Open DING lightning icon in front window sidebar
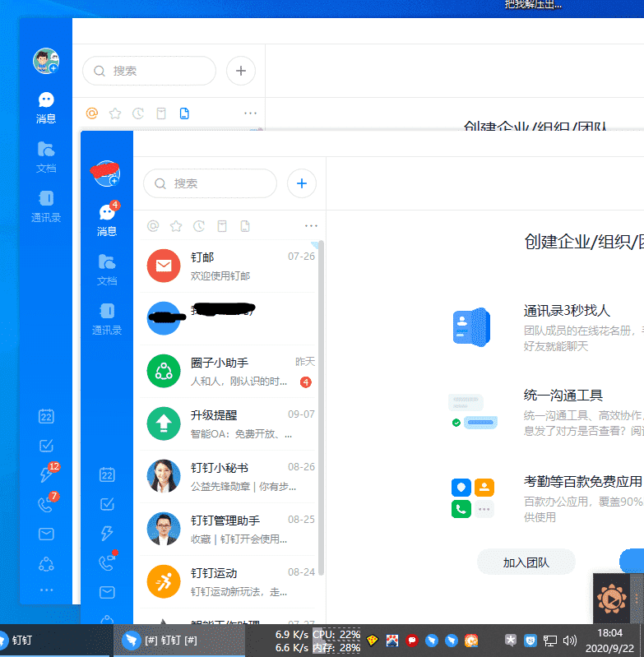 pyautogui.click(x=107, y=533)
